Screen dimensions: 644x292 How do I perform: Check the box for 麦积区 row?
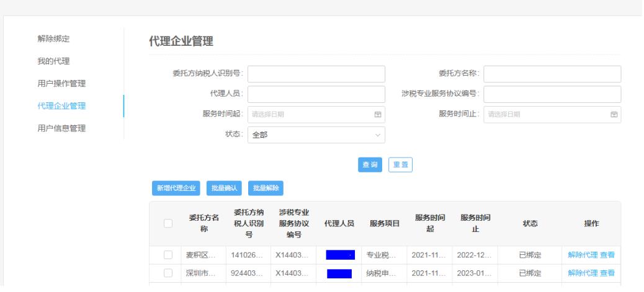pos(168,255)
